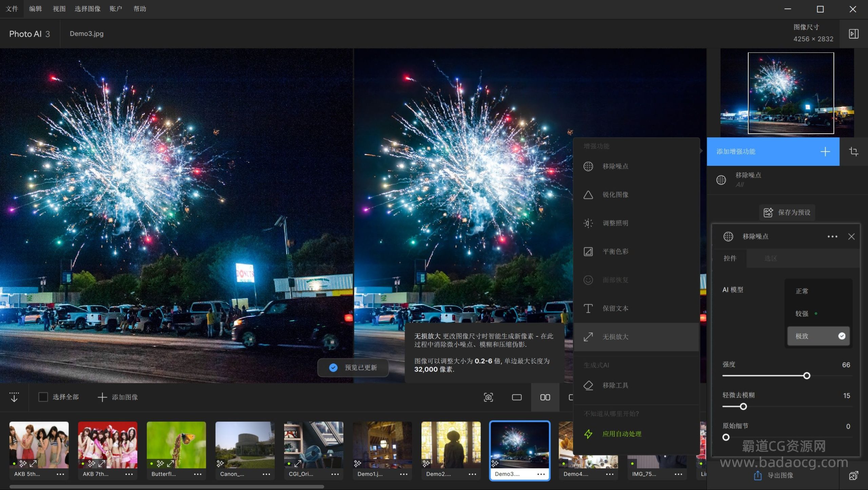The image size is (868, 490).
Task: Open 账户 menu
Action: pyautogui.click(x=116, y=9)
